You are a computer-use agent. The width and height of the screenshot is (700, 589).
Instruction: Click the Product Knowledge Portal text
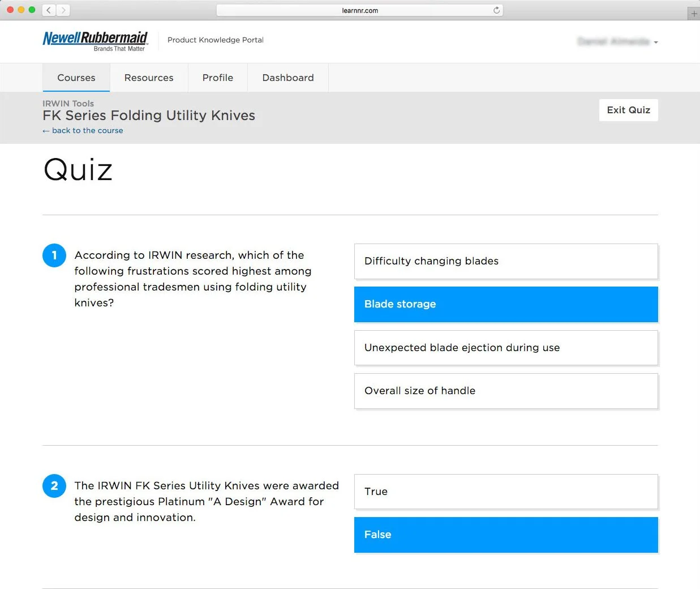216,40
